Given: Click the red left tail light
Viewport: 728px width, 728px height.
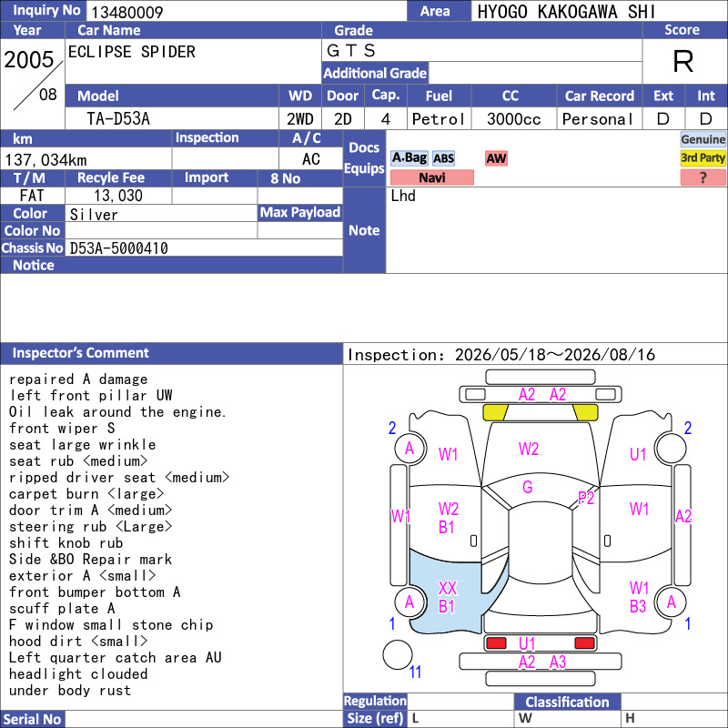Looking at the screenshot, I should pos(496,643).
